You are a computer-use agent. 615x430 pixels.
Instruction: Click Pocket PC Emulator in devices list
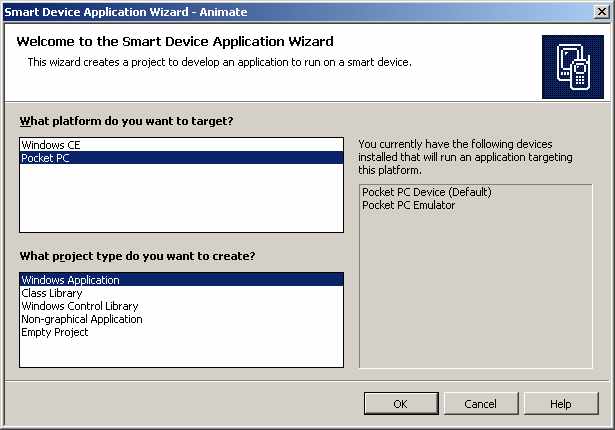pyautogui.click(x=408, y=205)
